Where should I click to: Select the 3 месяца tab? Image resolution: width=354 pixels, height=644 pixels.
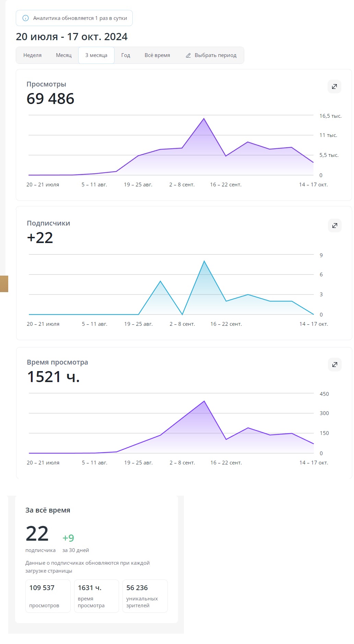pyautogui.click(x=96, y=55)
